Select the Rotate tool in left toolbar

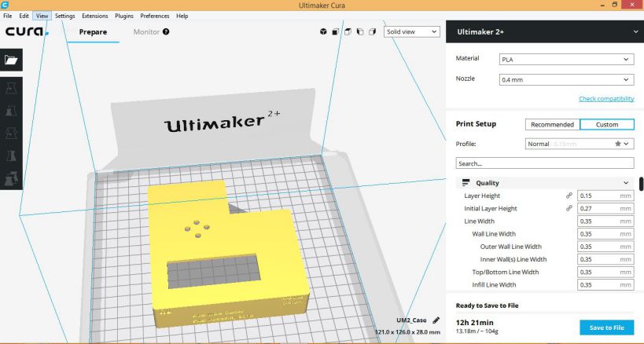coord(11,134)
